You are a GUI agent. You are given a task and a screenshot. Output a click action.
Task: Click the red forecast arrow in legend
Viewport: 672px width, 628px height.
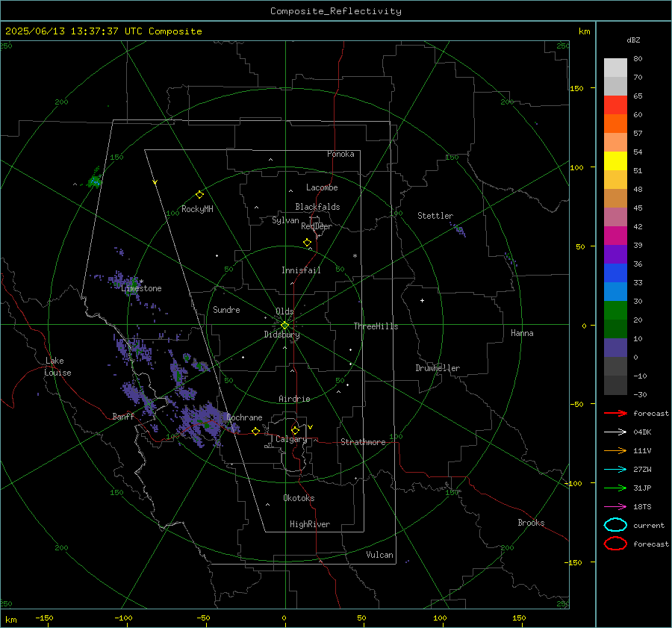click(x=615, y=413)
